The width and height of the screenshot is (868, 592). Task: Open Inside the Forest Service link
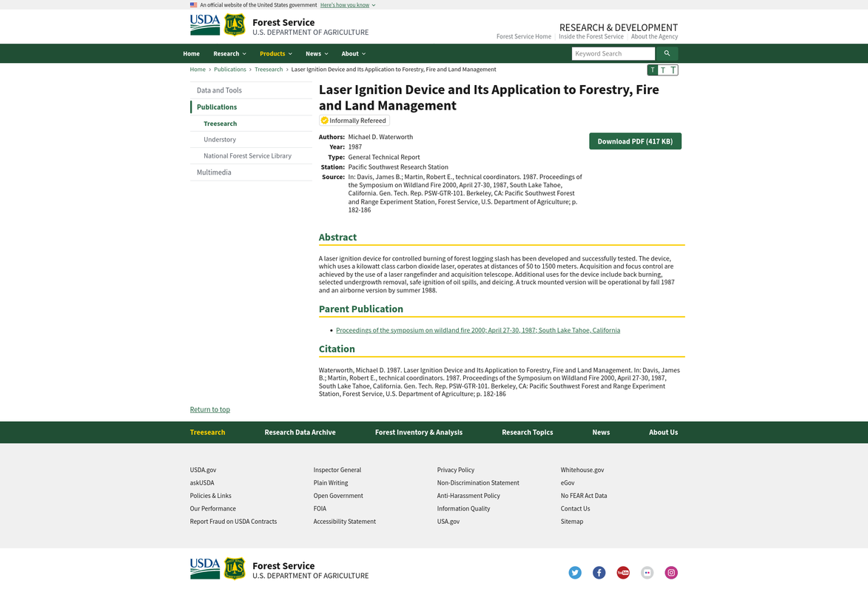591,36
